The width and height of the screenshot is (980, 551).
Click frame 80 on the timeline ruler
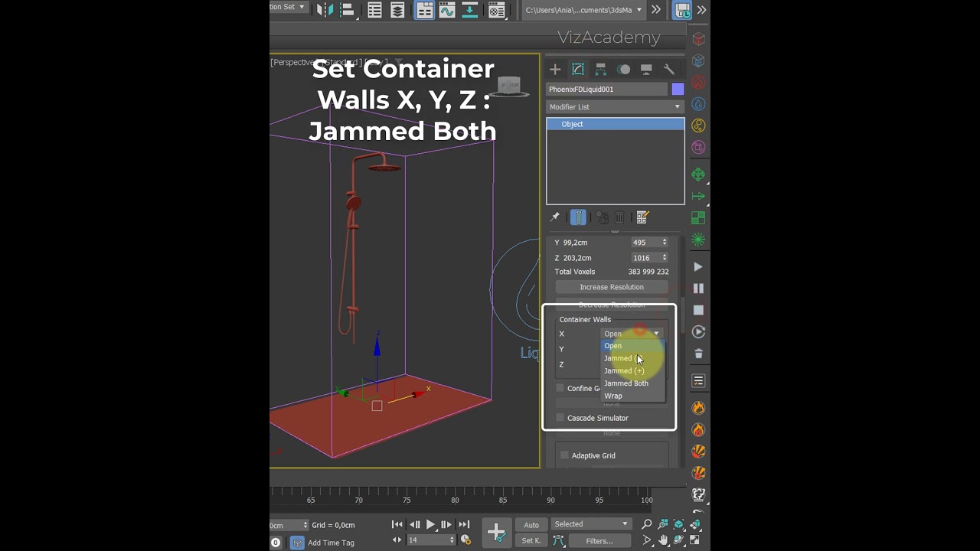pyautogui.click(x=455, y=500)
